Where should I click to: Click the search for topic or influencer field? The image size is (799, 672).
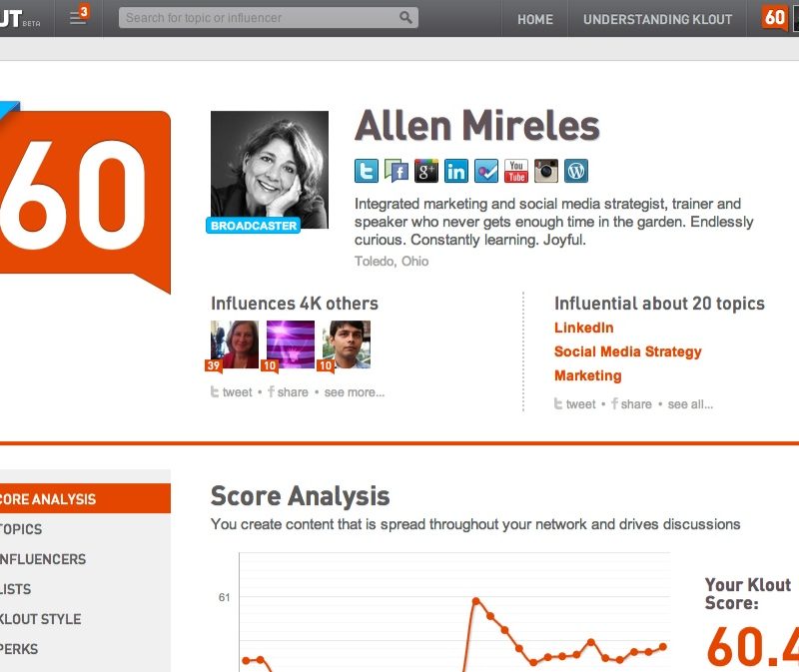pyautogui.click(x=269, y=18)
